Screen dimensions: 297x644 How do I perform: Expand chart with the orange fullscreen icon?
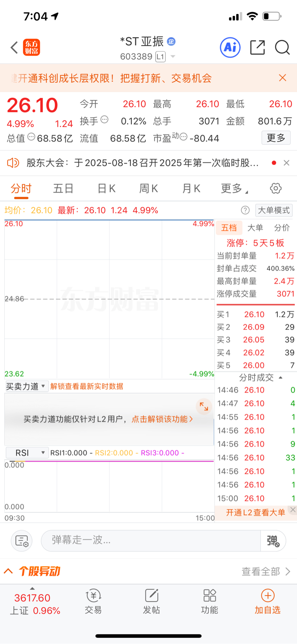(204, 406)
